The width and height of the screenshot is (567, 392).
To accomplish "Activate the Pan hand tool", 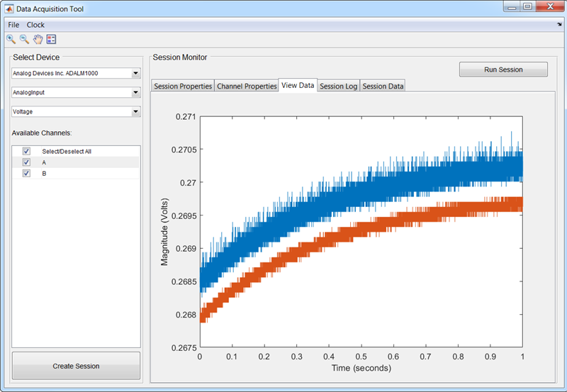I will 38,40.
